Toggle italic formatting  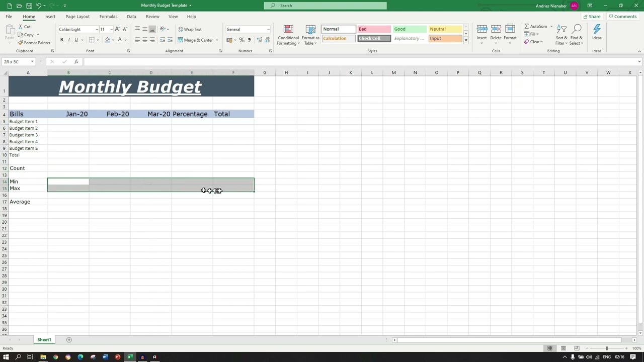(69, 40)
